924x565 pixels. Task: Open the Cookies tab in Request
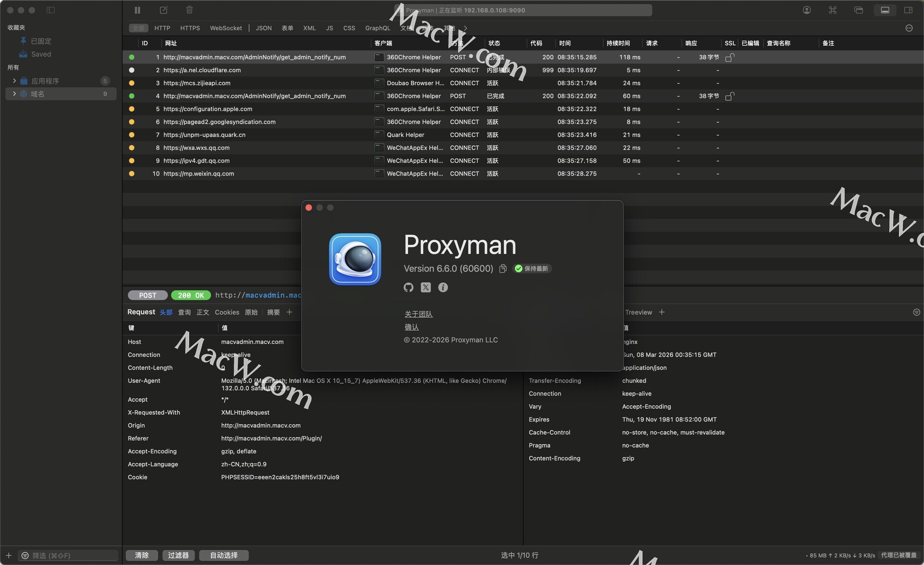pyautogui.click(x=227, y=313)
